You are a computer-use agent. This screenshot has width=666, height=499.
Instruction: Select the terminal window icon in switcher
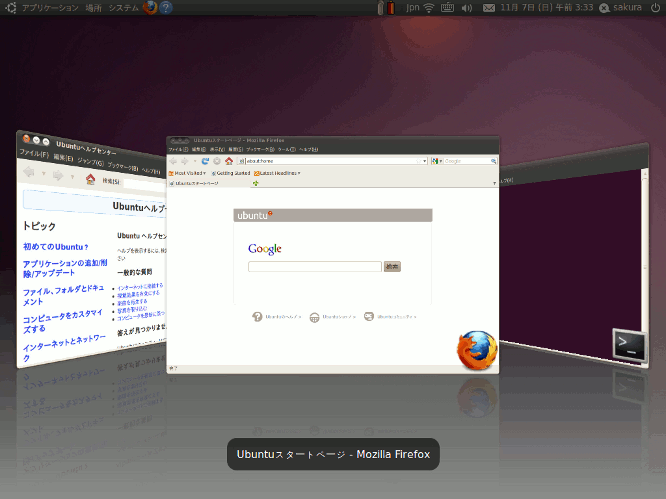(629, 345)
